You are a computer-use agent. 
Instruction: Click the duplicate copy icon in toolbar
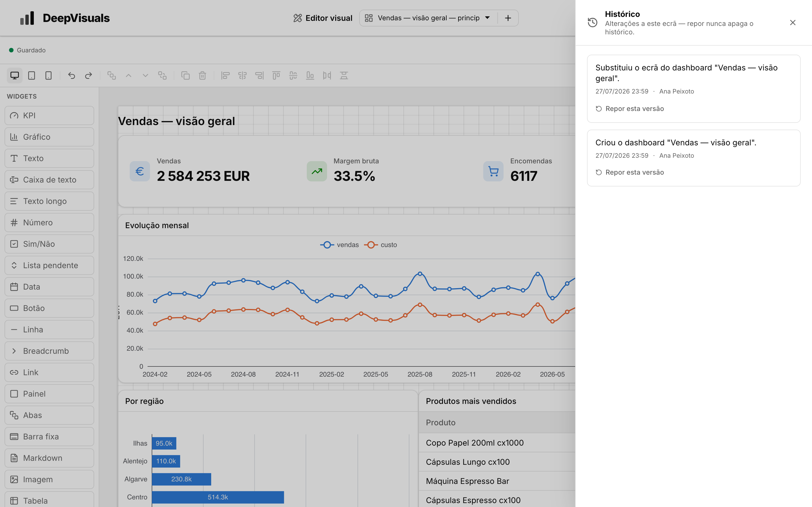(x=186, y=75)
